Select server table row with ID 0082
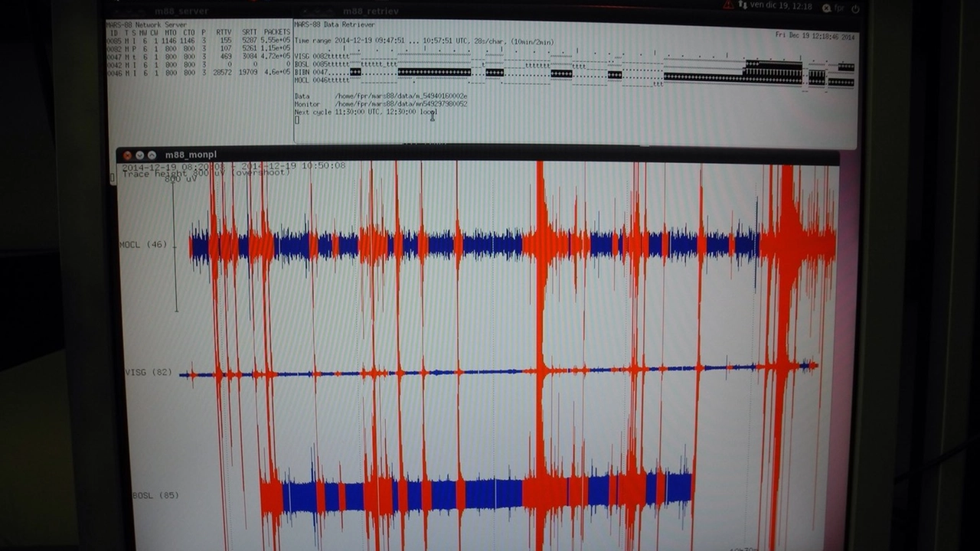Screen dimensions: 980x551 199,48
